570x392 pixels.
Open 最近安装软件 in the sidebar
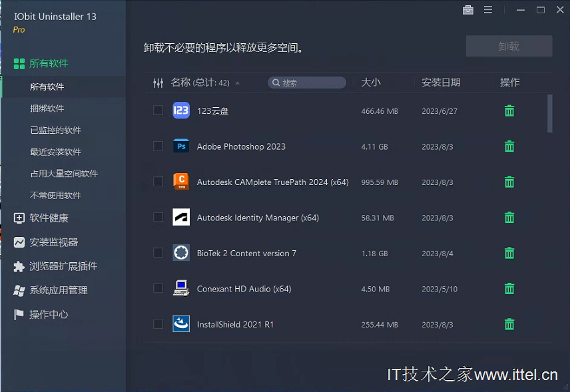[56, 152]
